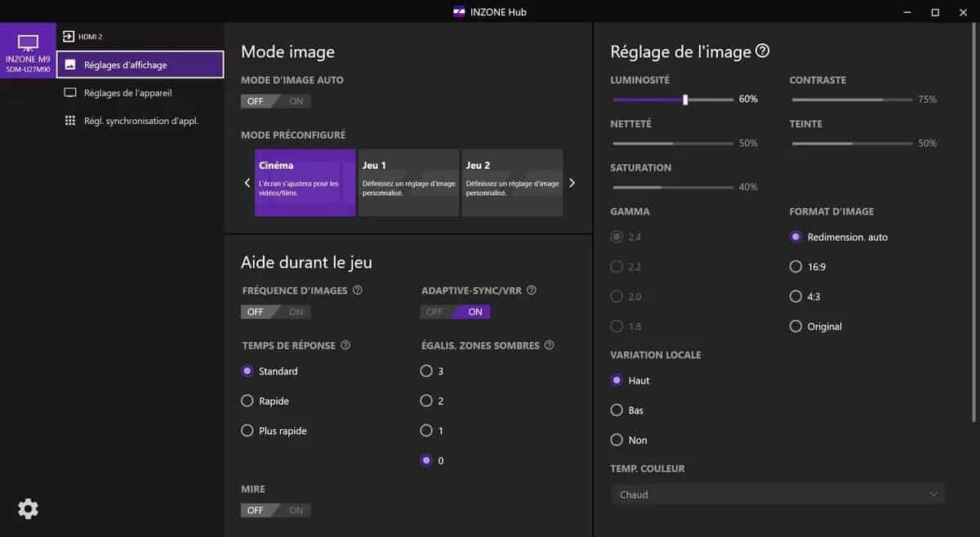Click the HDMI 2 input source icon
Image resolution: width=980 pixels, height=537 pixels.
pyautogui.click(x=69, y=37)
